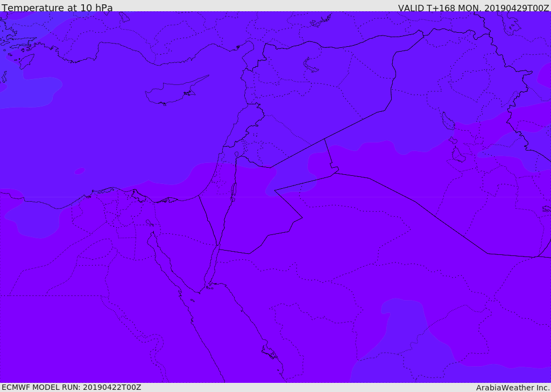Click the 'Temperature at 10 hPa' title
This screenshot has height=392, width=551.
(x=57, y=8)
